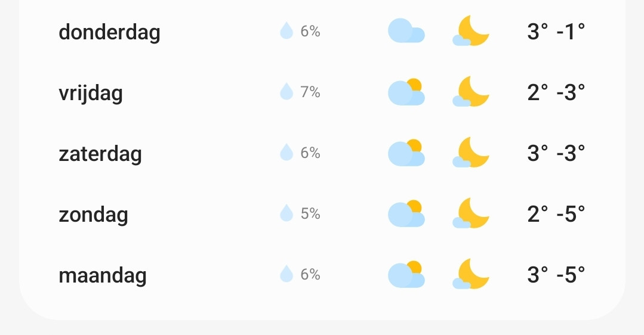Tap zondag temperatures 2° -5°

[556, 213]
